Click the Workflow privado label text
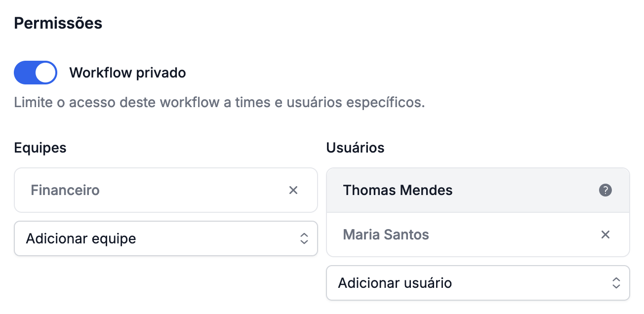Image resolution: width=644 pixels, height=314 pixels. 127,73
